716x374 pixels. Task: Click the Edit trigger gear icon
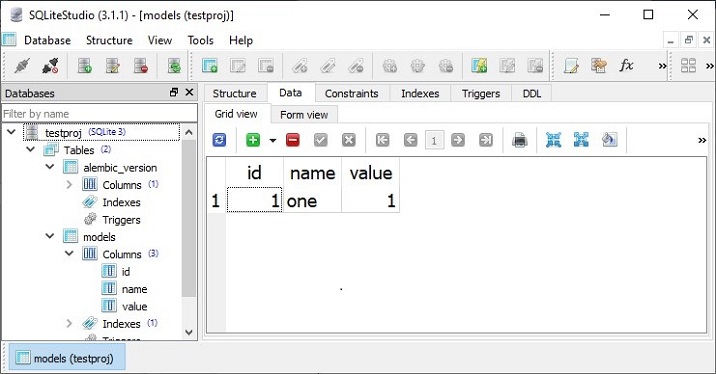[x=417, y=66]
